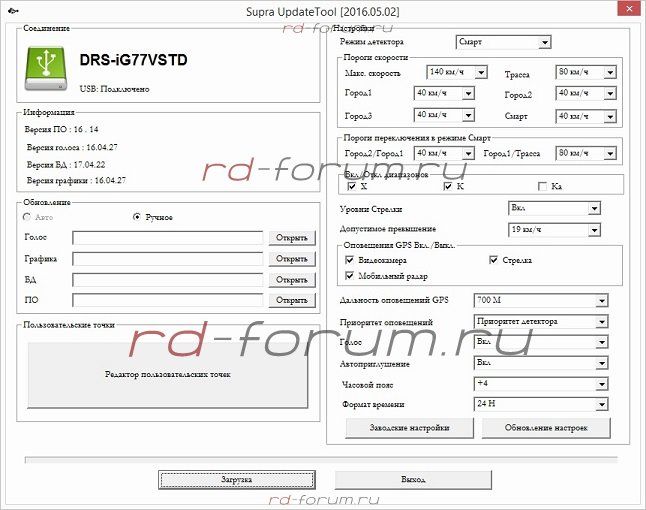Toggle the Видеокамера GPS alert checkbox
This screenshot has height=510, width=646.
(350, 260)
